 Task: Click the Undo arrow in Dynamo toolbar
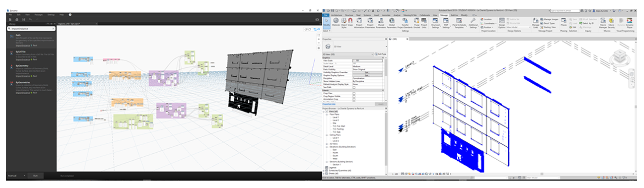pyautogui.click(x=30, y=20)
